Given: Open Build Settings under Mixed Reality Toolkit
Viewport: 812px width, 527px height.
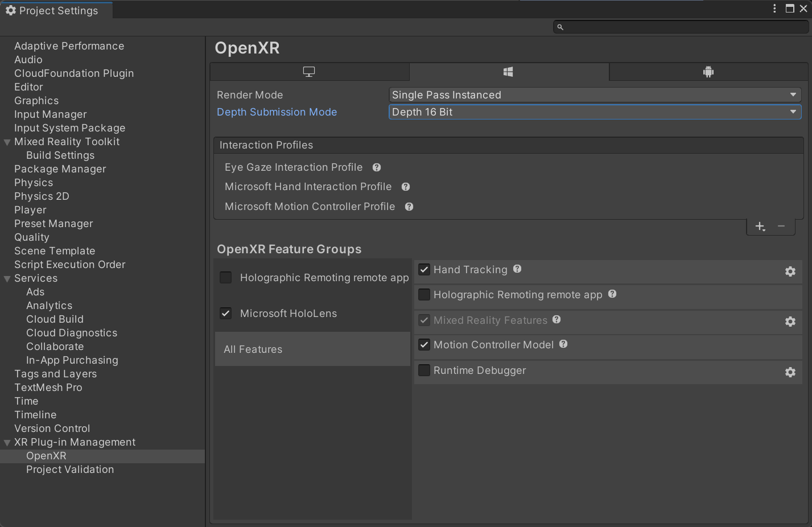Looking at the screenshot, I should coord(60,155).
